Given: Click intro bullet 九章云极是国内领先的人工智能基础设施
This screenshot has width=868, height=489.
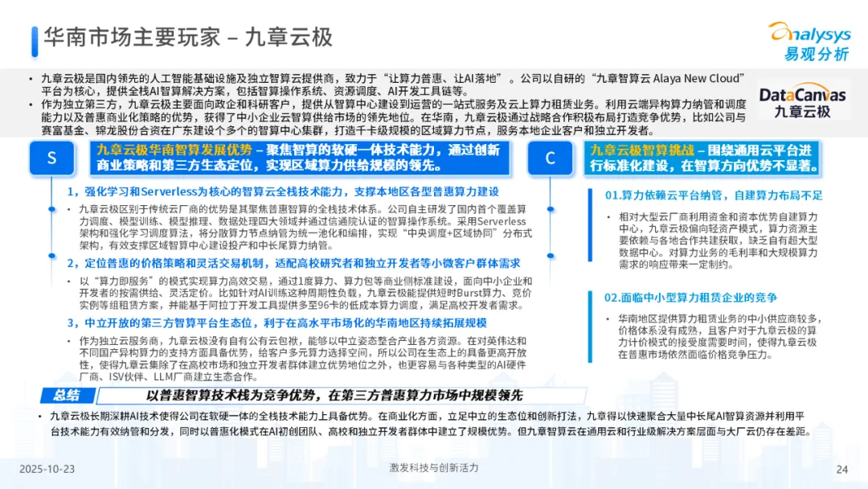Looking at the screenshot, I should click(392, 84).
